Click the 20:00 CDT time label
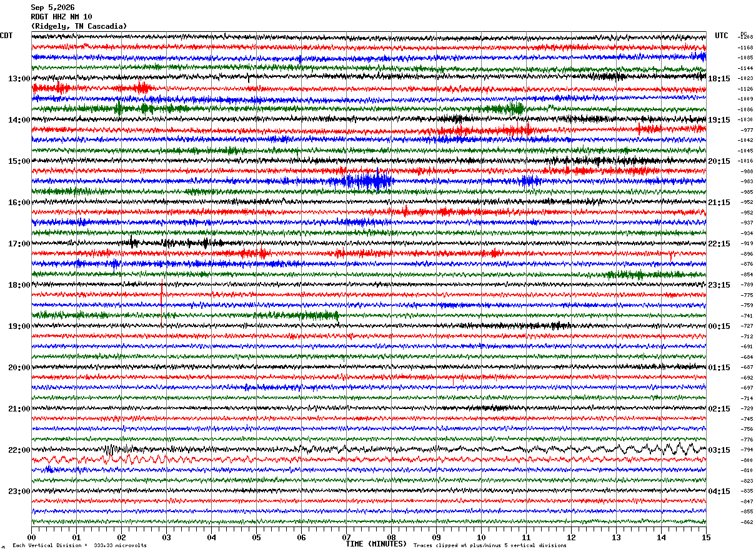Image resolution: width=756 pixels, height=554 pixels. pyautogui.click(x=19, y=368)
